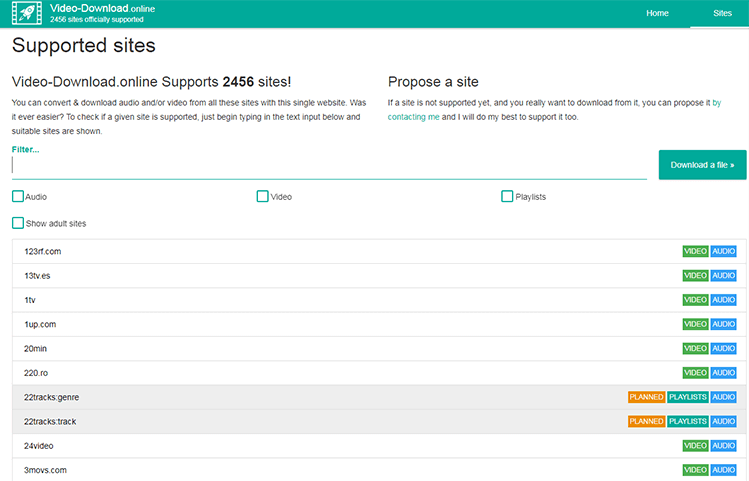Select the 13tv.es row

(379, 276)
